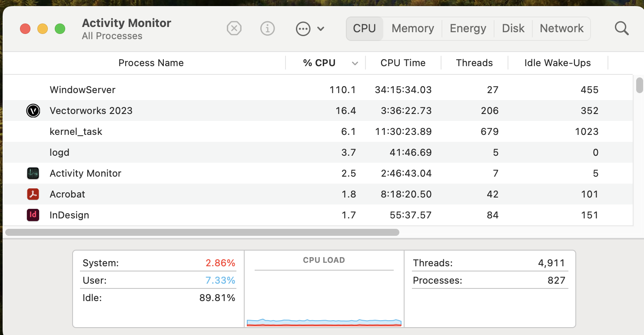Click the Stop process toolbar icon
Screen dimensions: 644x335
tap(234, 29)
